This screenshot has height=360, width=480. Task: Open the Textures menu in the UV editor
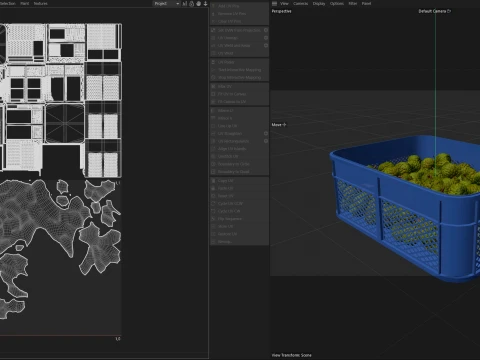(41, 3)
